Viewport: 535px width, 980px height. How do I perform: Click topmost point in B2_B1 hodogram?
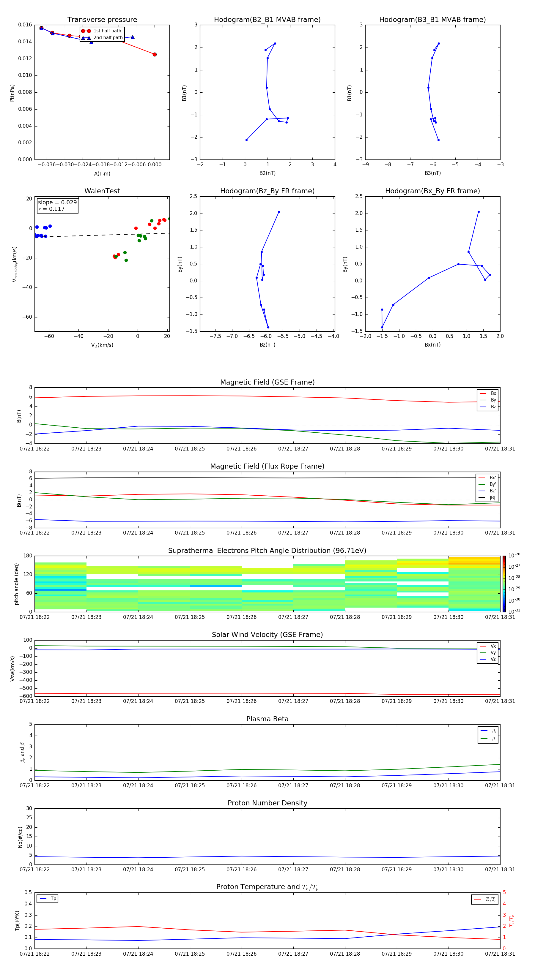click(275, 43)
